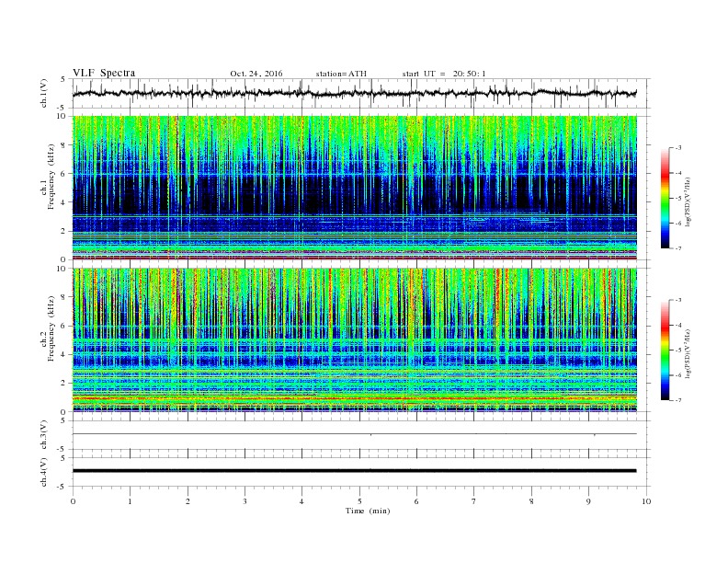Click the '-4' tick on ch.2 colorbar
The height and width of the screenshot is (563, 728).
point(677,325)
